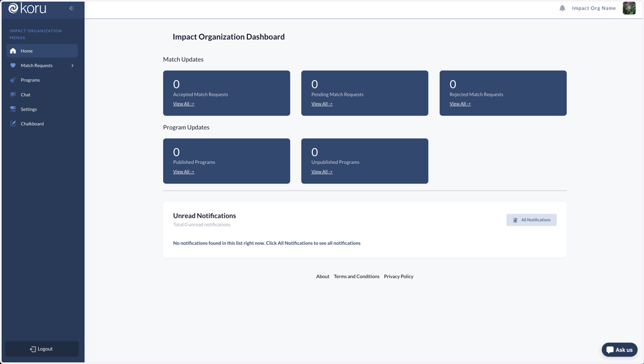Open the Ask us chat widget
The image size is (644, 364).
(x=619, y=350)
